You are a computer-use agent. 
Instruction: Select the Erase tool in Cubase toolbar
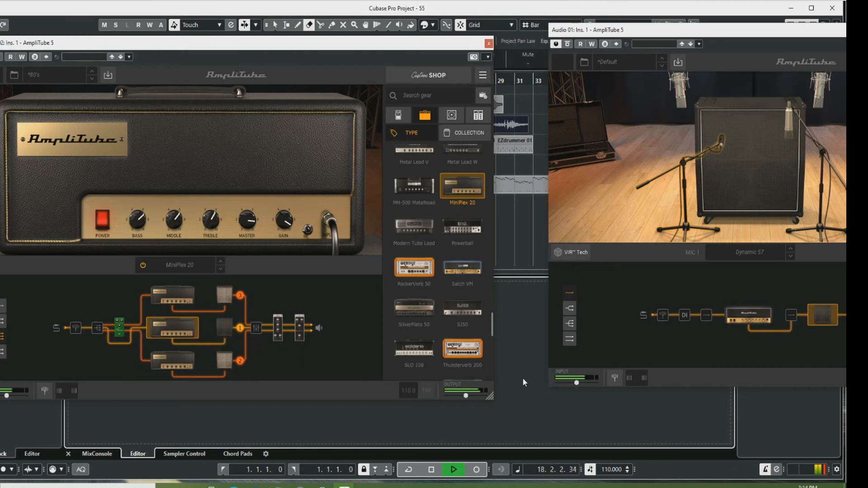pos(309,25)
